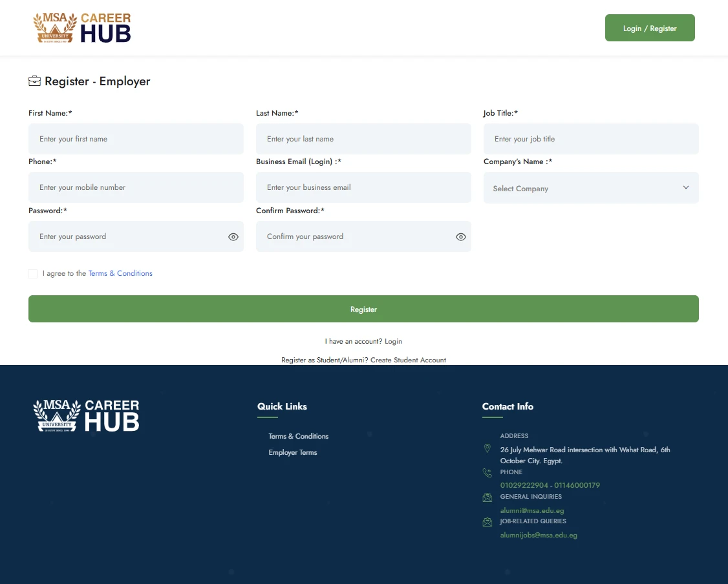Click into the First Name field
The width and height of the screenshot is (728, 584).
[x=136, y=139]
